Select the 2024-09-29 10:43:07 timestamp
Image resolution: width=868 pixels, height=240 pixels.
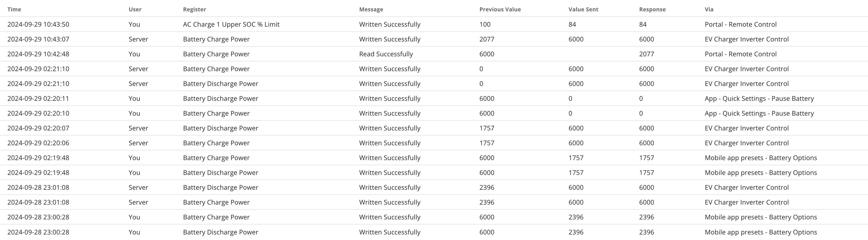[x=38, y=39]
